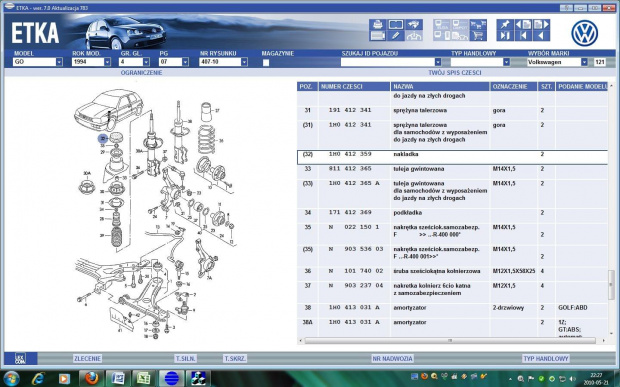Click the handshake icon in toolbar
This screenshot has height=387, width=620.
(x=414, y=25)
